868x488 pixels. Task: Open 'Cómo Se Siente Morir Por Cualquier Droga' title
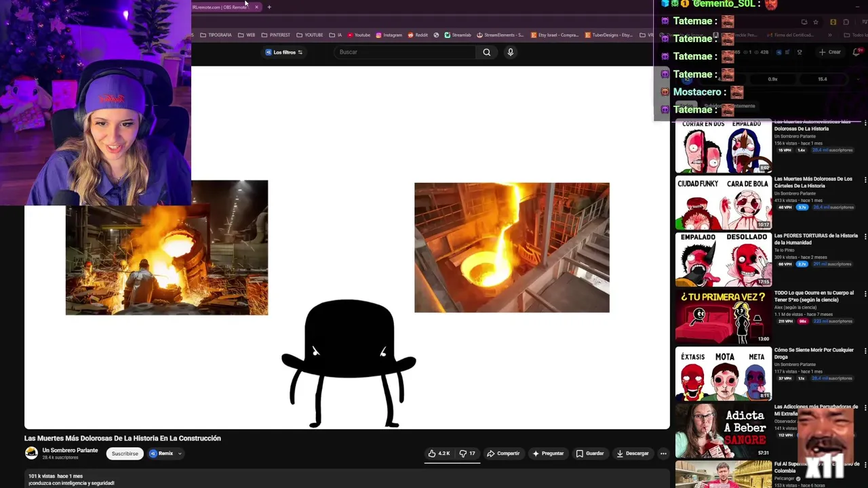(x=814, y=353)
